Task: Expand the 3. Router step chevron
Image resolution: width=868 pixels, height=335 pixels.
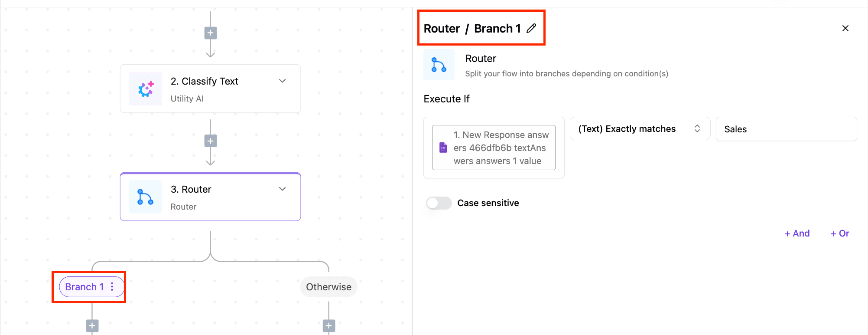Action: coord(283,189)
